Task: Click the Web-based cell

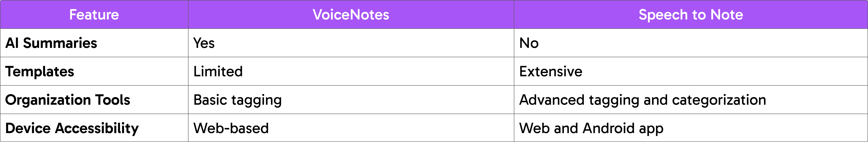Action: 231,128
